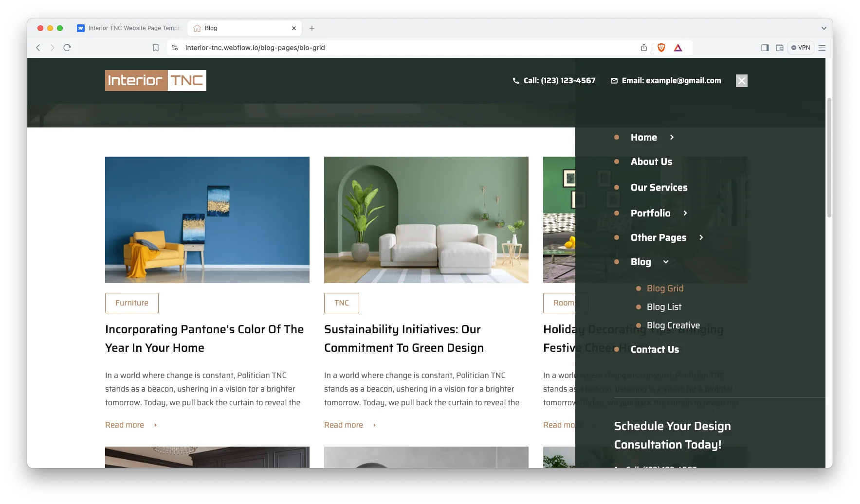860x504 pixels.
Task: Click the Furniture category tag
Action: [x=132, y=303]
